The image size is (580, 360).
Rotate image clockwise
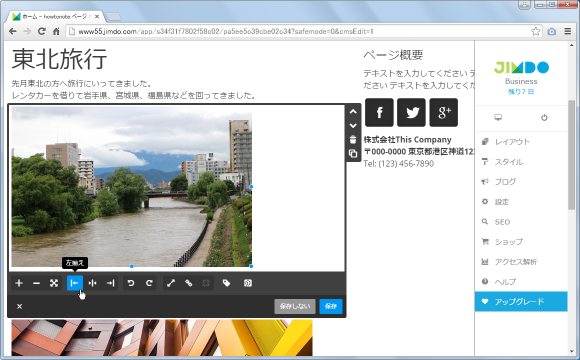coord(149,283)
